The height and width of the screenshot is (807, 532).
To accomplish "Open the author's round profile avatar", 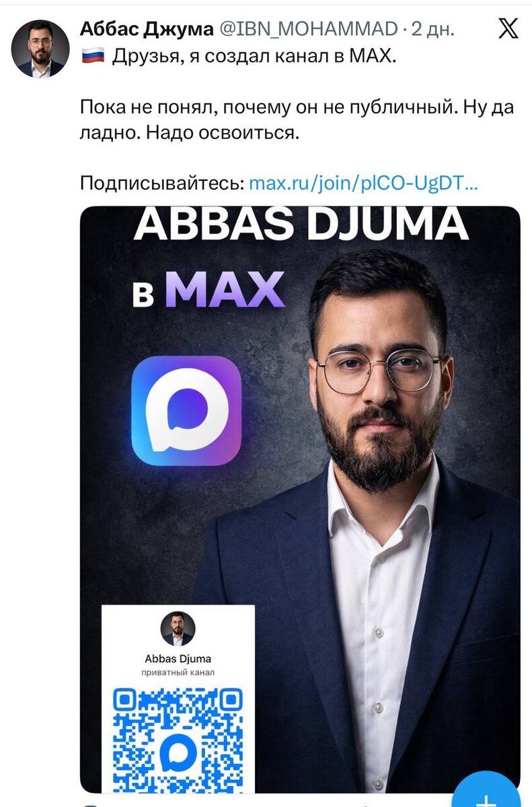I will coord(41,48).
